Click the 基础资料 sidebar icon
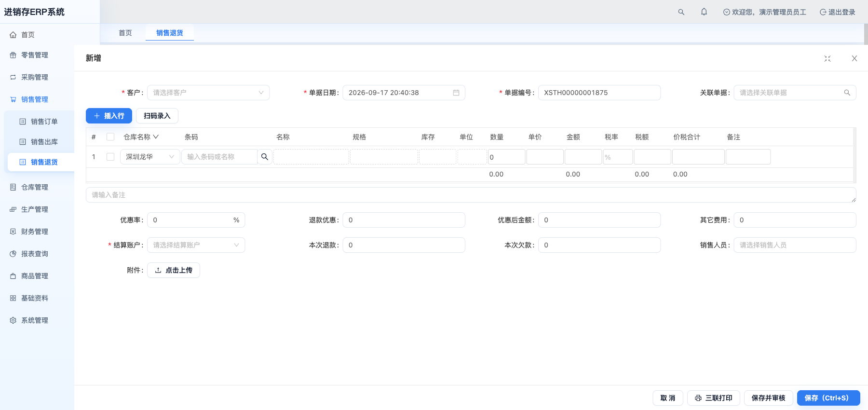 [x=13, y=298]
